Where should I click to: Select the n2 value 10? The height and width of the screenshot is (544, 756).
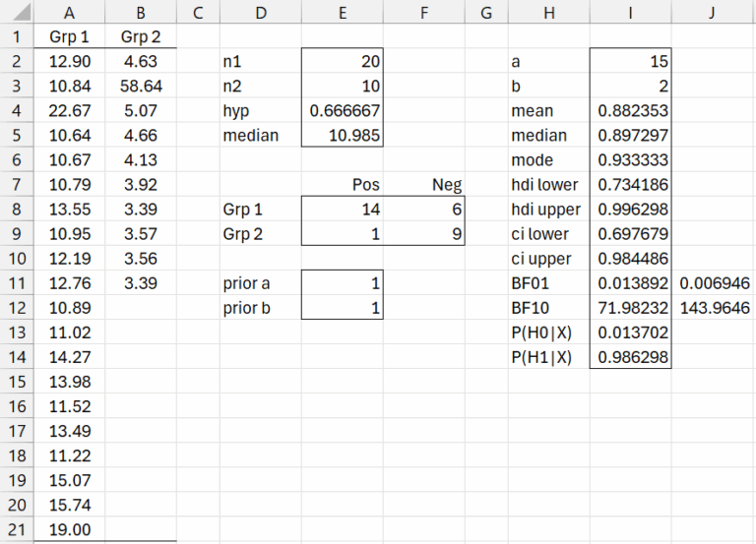(343, 86)
